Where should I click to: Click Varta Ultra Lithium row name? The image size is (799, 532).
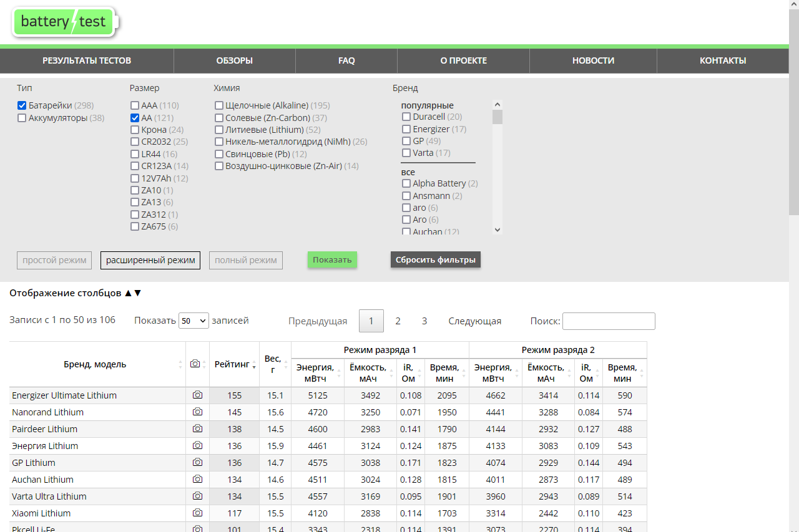click(49, 496)
